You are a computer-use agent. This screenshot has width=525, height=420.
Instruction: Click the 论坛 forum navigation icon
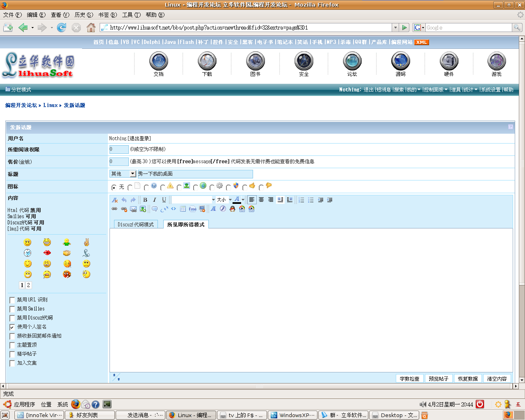click(x=352, y=64)
